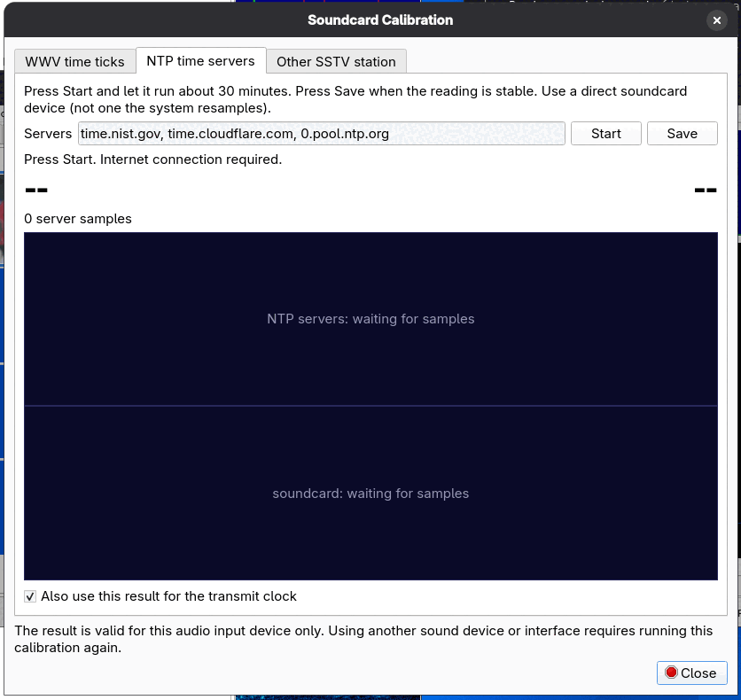This screenshot has height=700, width=741.
Task: Click the X icon in the title bar
Action: pyautogui.click(x=716, y=20)
